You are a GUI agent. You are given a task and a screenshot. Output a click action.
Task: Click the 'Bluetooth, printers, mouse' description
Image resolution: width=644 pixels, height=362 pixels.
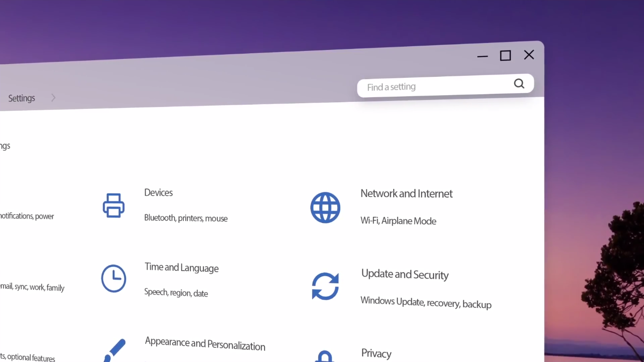pyautogui.click(x=186, y=218)
